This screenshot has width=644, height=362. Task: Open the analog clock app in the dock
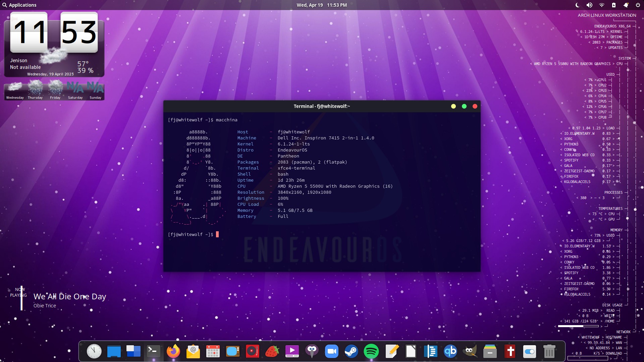tap(94, 351)
